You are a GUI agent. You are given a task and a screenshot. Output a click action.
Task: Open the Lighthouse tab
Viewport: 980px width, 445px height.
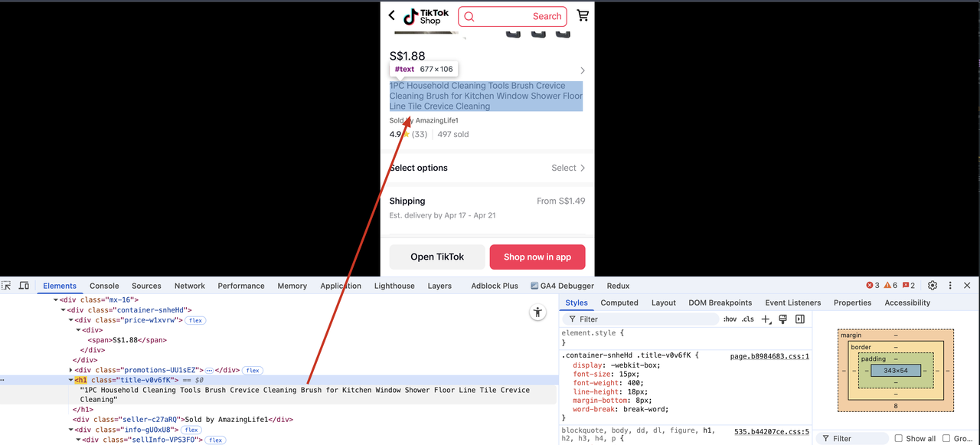[394, 286]
